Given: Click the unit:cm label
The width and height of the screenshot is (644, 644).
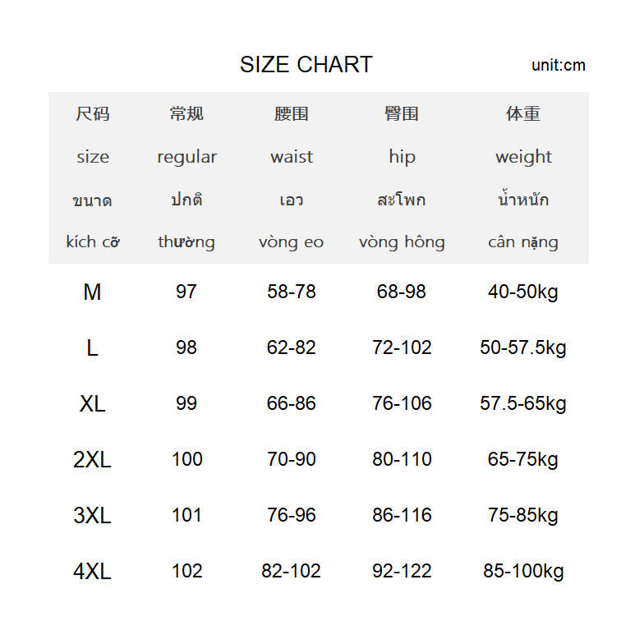Looking at the screenshot, I should tap(559, 66).
